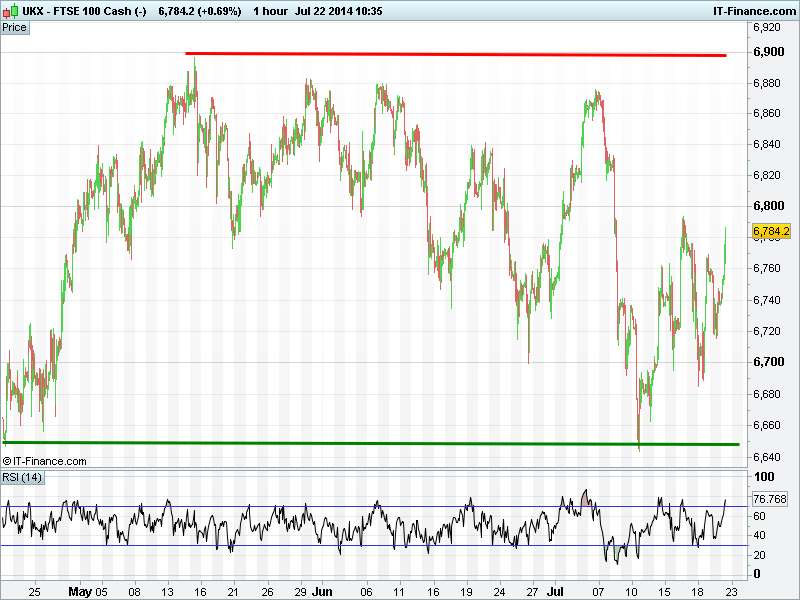
Task: Click the 21 date label on the time axis
Action: coord(233,592)
